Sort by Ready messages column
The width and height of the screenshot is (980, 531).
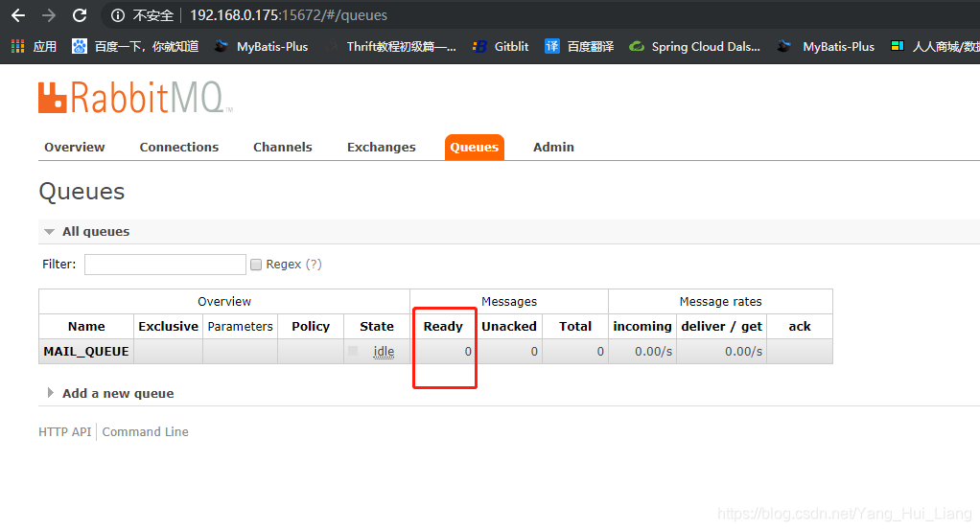point(443,327)
